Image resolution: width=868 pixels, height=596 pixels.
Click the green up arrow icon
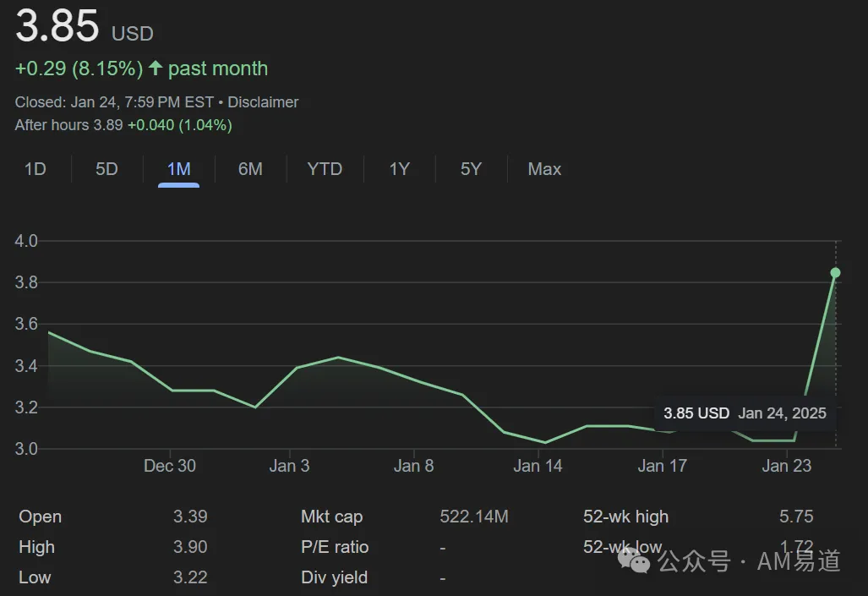tap(156, 68)
